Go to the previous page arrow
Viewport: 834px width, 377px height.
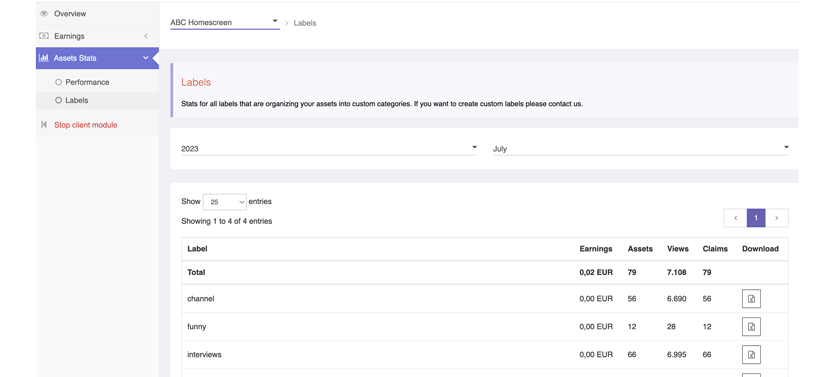(x=735, y=218)
